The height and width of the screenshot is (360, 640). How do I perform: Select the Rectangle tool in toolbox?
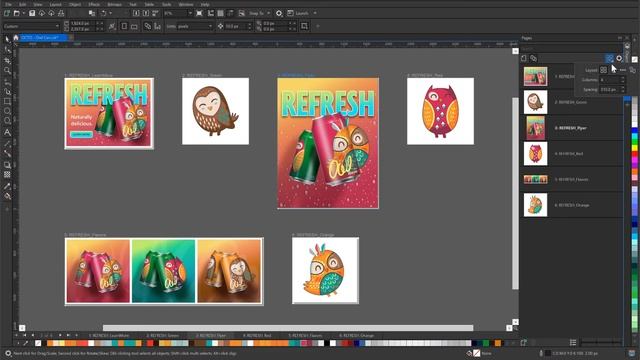(x=7, y=101)
